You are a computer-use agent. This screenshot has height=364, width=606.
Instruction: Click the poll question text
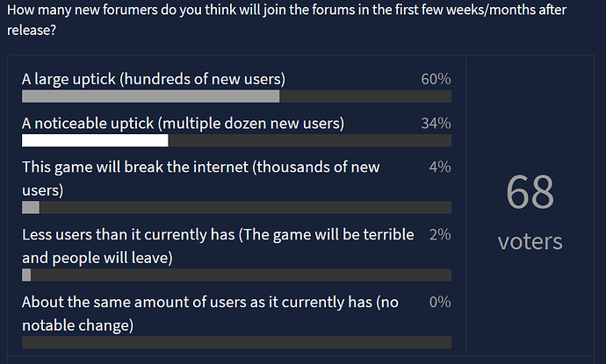click(287, 19)
